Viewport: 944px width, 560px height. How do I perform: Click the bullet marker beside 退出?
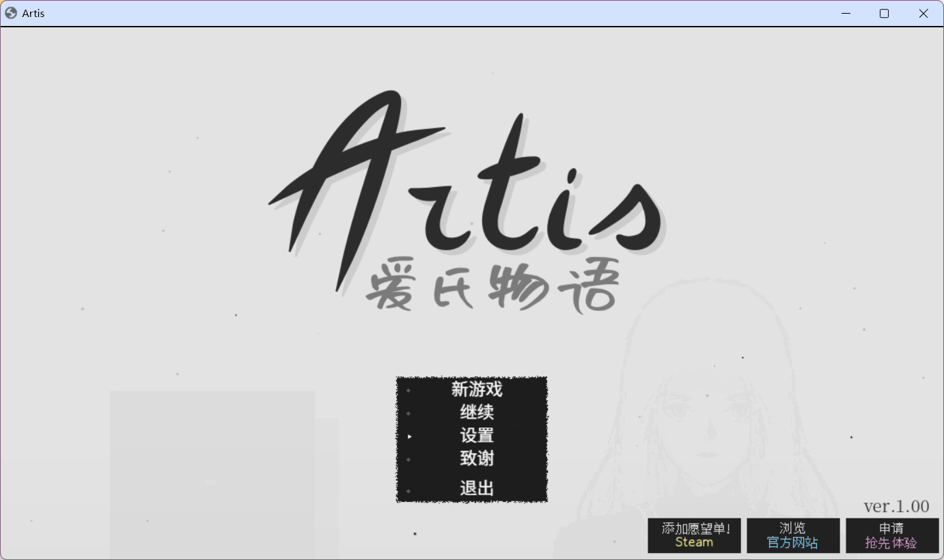coord(408,491)
